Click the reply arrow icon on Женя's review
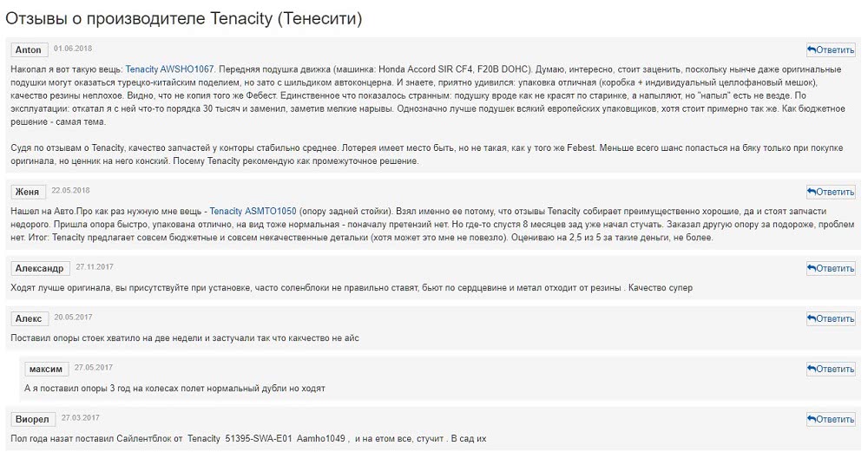This screenshot has width=868, height=452. [x=812, y=192]
